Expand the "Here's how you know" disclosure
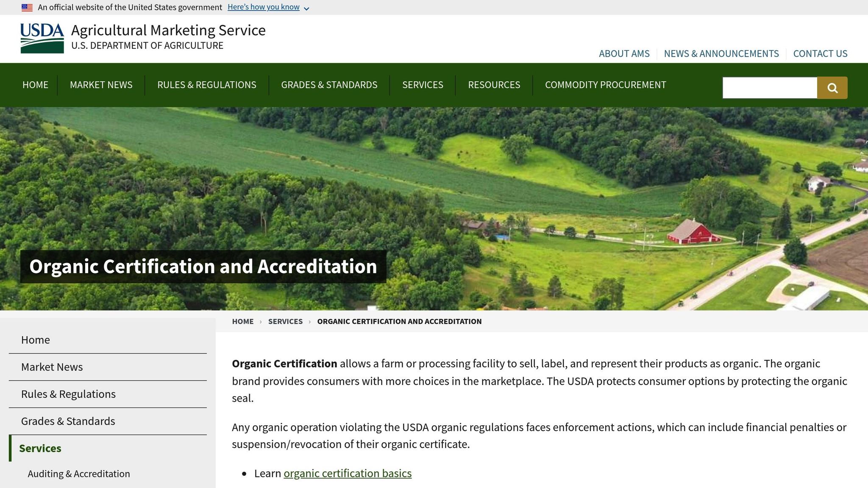The image size is (868, 488). coord(263,7)
